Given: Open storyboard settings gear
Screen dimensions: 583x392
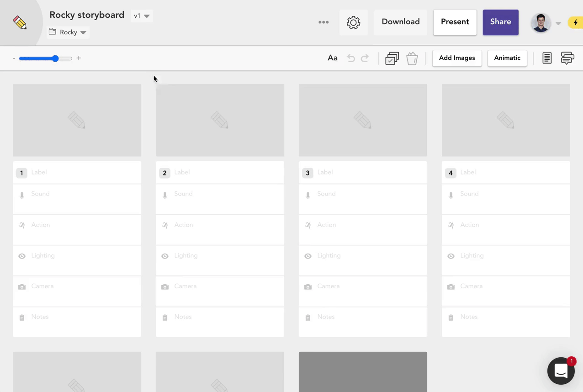Looking at the screenshot, I should tap(353, 22).
